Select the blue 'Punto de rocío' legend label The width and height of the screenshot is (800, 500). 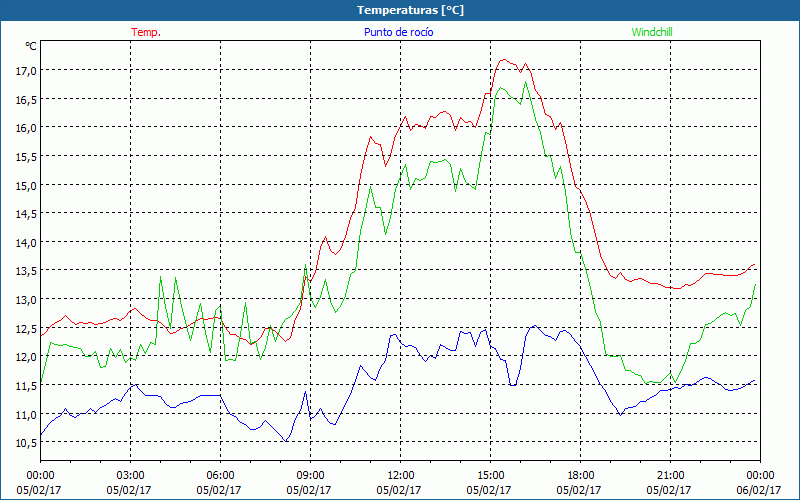tap(398, 32)
